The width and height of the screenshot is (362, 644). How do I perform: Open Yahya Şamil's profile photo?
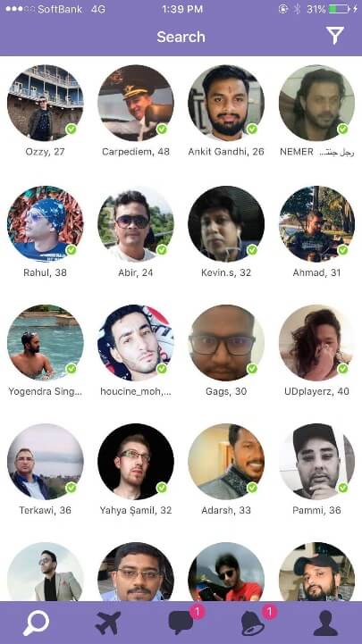coord(136,462)
